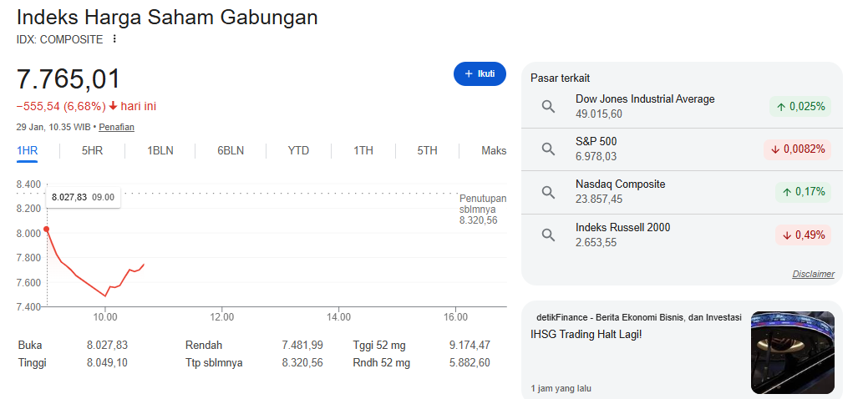
Task: Click the search icon next to Dow Jones
Action: (x=548, y=107)
